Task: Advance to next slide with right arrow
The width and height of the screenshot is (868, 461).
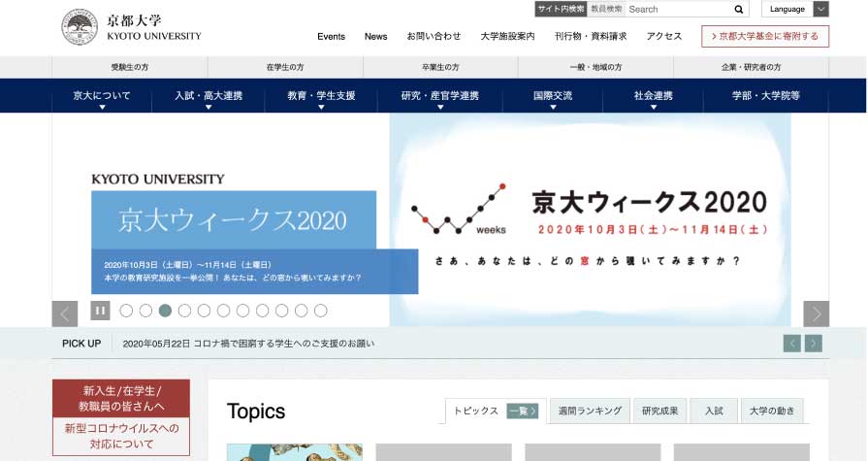Action: 816,314
